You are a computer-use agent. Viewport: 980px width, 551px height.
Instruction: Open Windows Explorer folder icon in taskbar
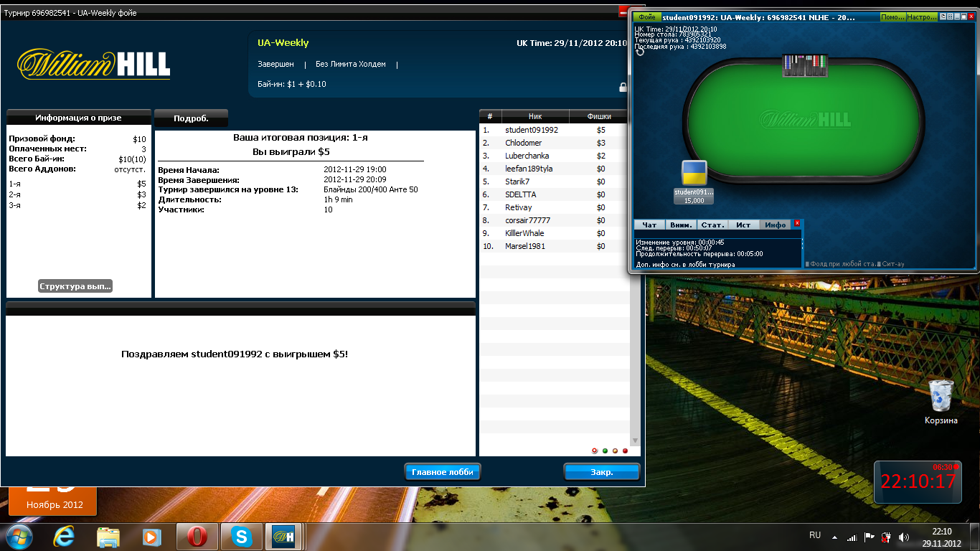point(108,536)
